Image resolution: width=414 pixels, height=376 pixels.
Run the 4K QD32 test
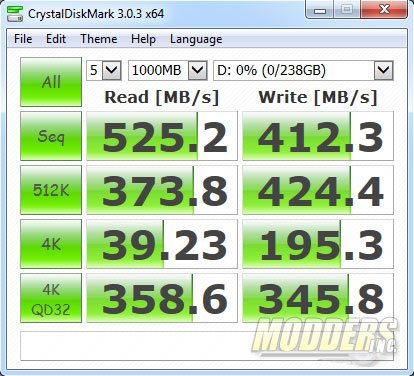51,298
